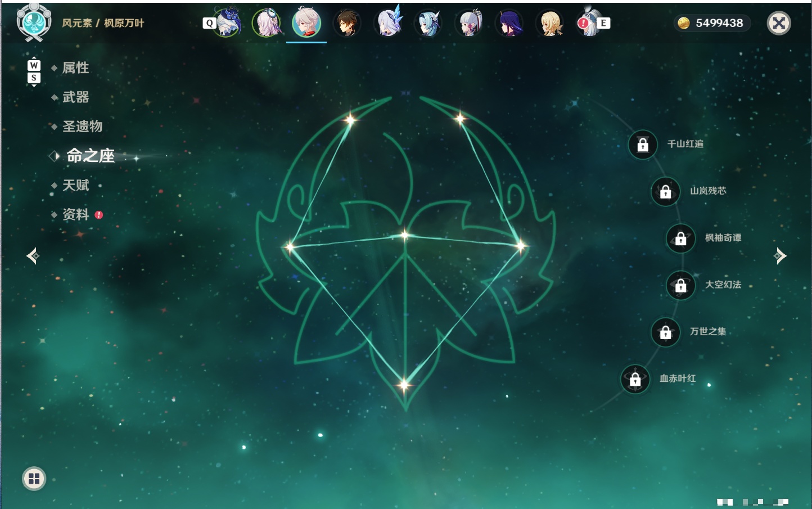This screenshot has width=812, height=509.
Task: Select the pink-haired character with goggles
Action: tap(267, 23)
